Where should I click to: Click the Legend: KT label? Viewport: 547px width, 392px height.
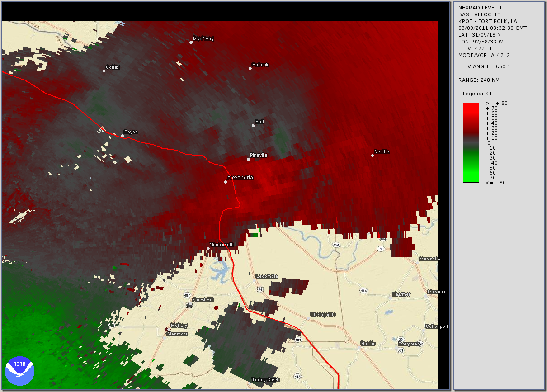click(478, 94)
